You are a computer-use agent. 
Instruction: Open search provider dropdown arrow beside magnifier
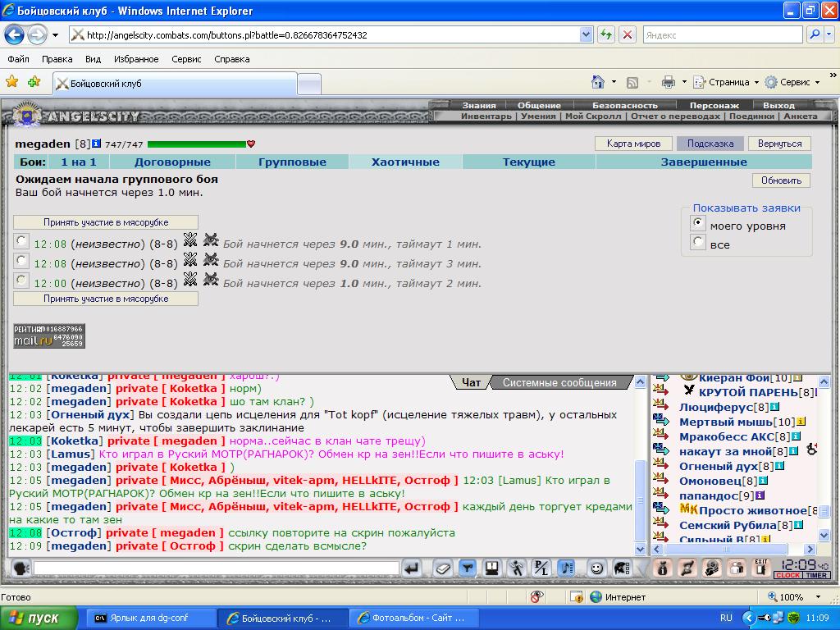pos(830,34)
